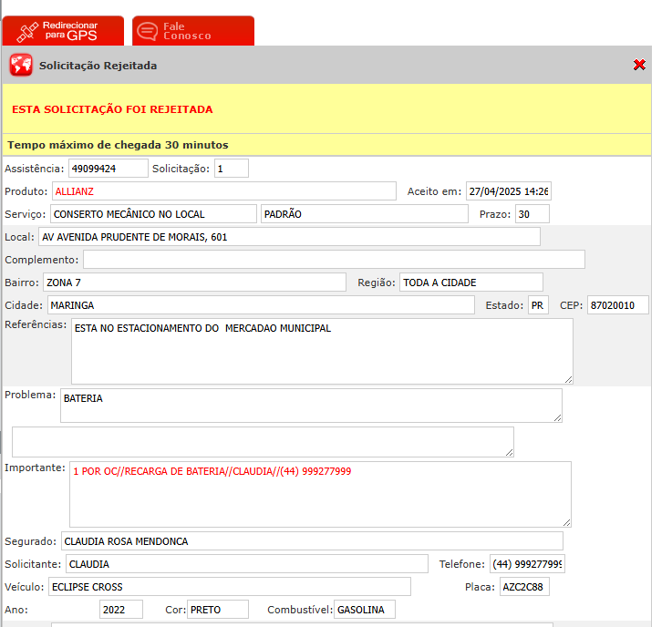Click inside the Referências text area
This screenshot has height=627, width=672.
tap(322, 351)
